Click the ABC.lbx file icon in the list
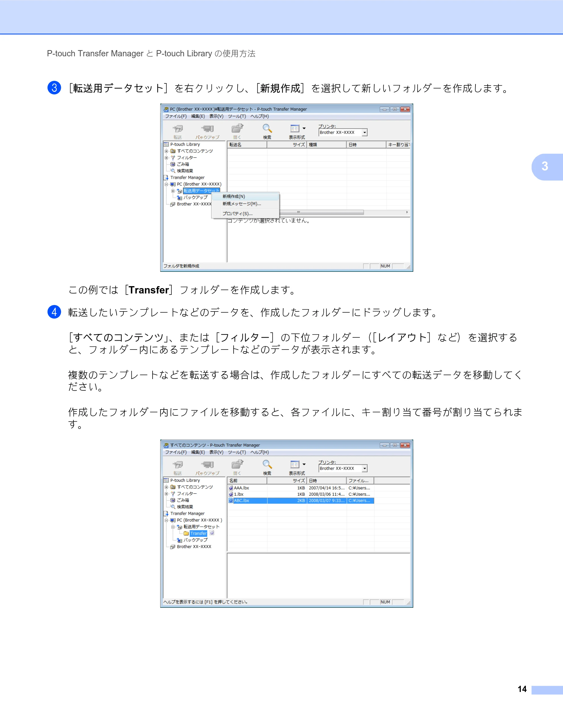The width and height of the screenshot is (563, 728). tap(231, 500)
